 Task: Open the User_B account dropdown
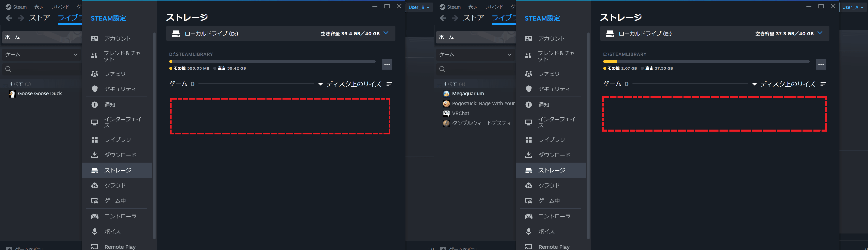(419, 7)
